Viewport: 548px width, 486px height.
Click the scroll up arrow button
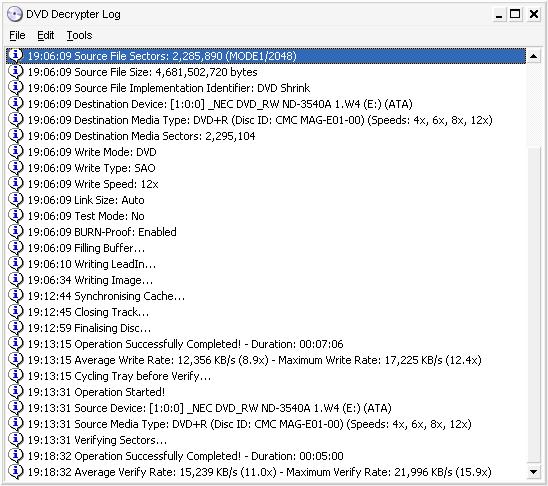point(534,56)
